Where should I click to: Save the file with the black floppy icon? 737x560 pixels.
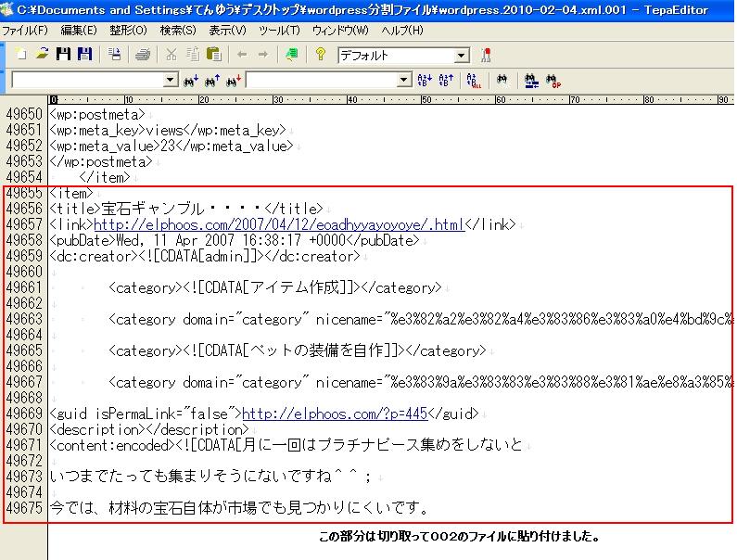pos(63,54)
